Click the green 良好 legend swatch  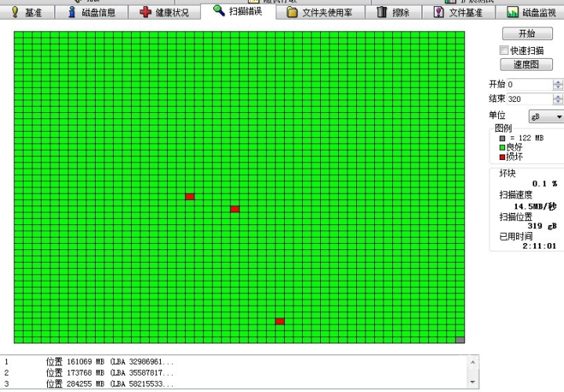(503, 147)
